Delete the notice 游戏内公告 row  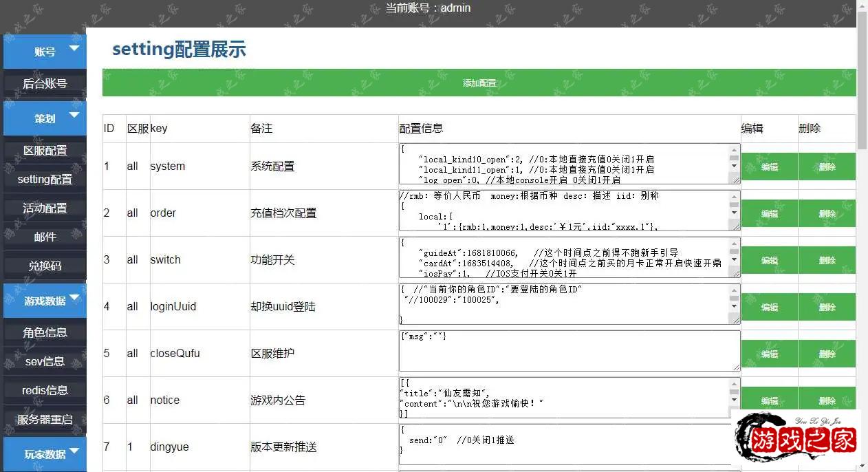827,400
